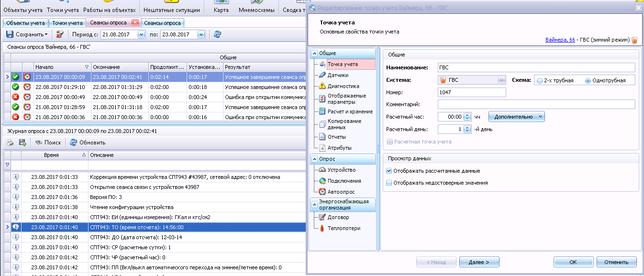Click the Диагностика warning icon
This screenshot has width=644, height=276.
click(x=322, y=86)
